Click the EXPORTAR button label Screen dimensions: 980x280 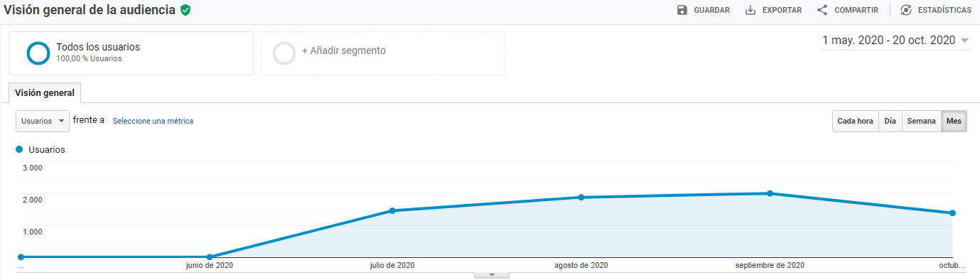782,10
